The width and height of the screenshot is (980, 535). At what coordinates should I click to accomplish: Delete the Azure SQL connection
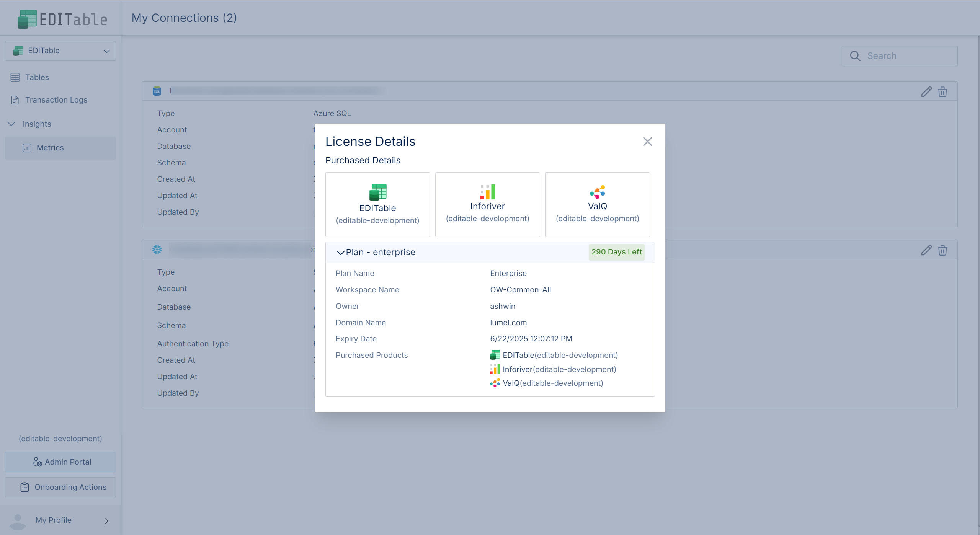point(942,92)
